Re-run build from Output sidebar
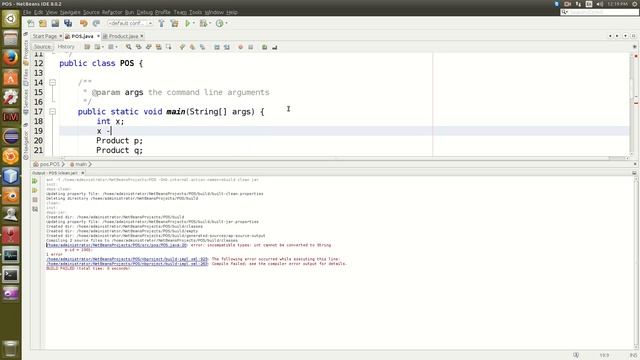 tap(35, 181)
